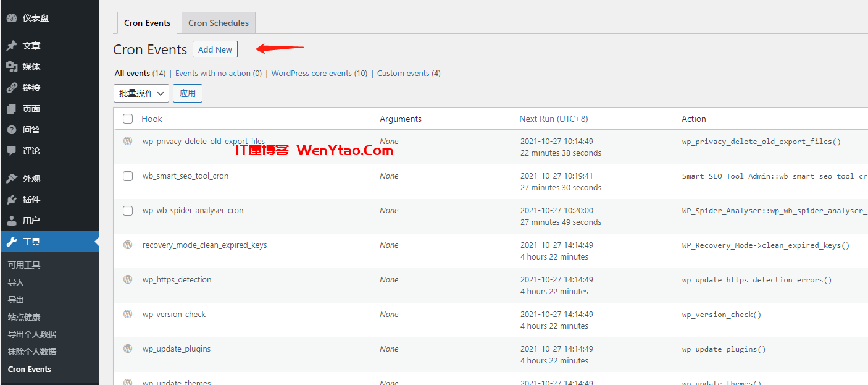This screenshot has height=385, width=868.
Task: Click the wp_update_https_detection_errors() action
Action: 757,280
